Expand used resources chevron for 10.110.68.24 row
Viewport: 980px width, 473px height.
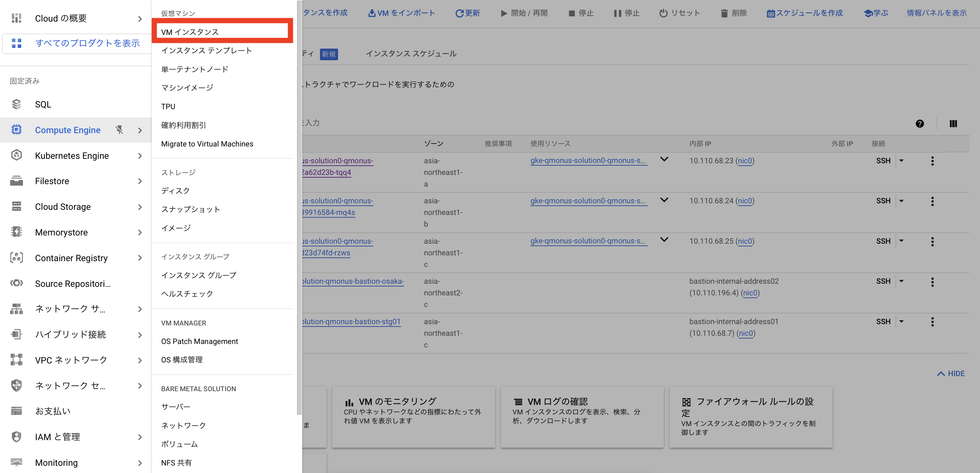[x=664, y=200]
